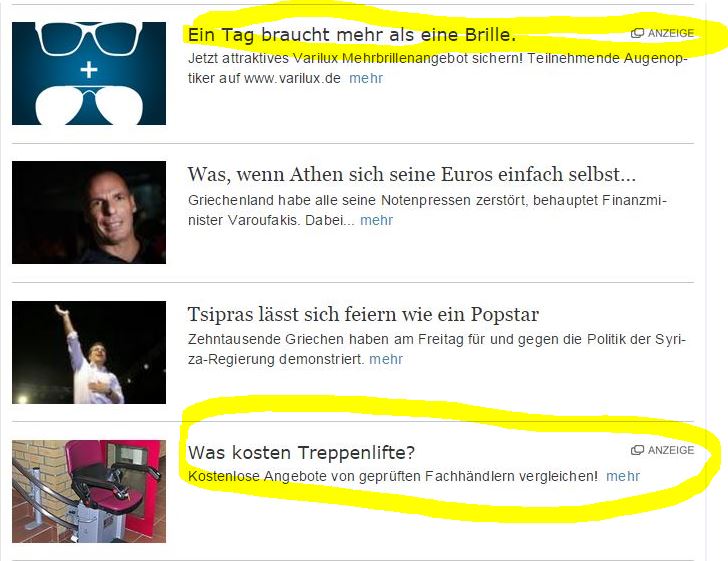Click 'mehr' link after Varoufakis teaser
Image resolution: width=728 pixels, height=561 pixels.
tap(377, 220)
